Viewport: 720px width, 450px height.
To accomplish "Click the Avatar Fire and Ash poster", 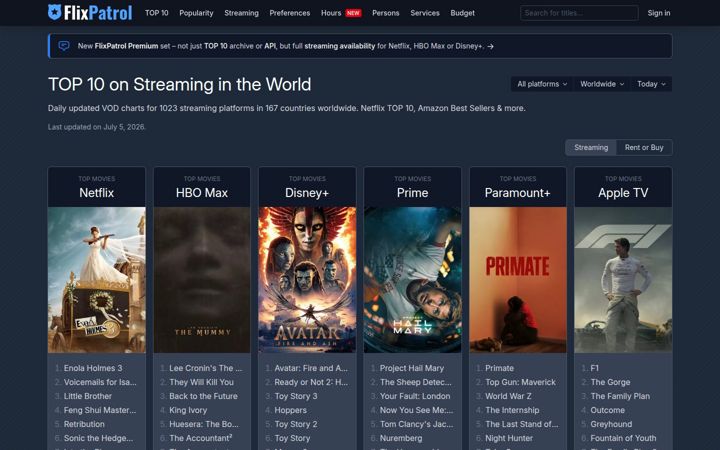I will pos(307,280).
